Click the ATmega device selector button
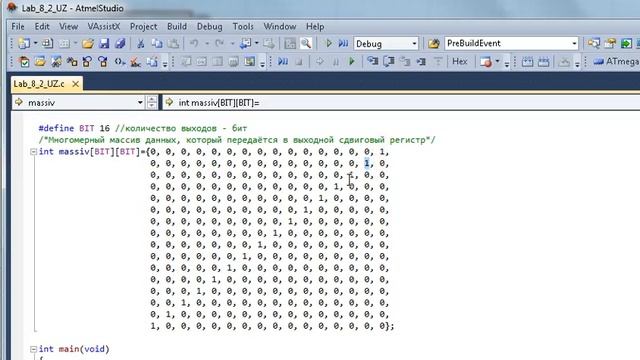Viewport: 640px width, 360px height. coord(616,62)
